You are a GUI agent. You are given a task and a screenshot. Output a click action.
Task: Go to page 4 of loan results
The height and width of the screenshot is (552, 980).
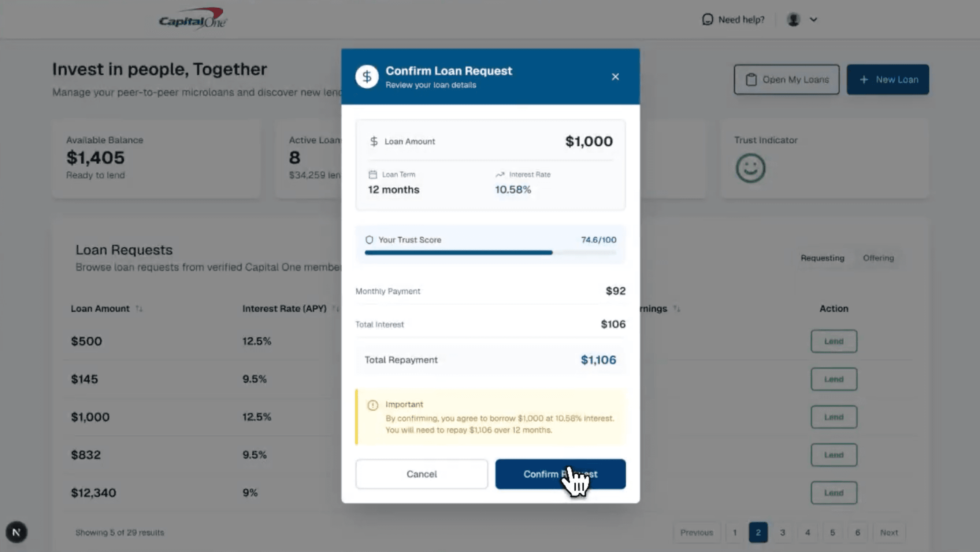807,532
